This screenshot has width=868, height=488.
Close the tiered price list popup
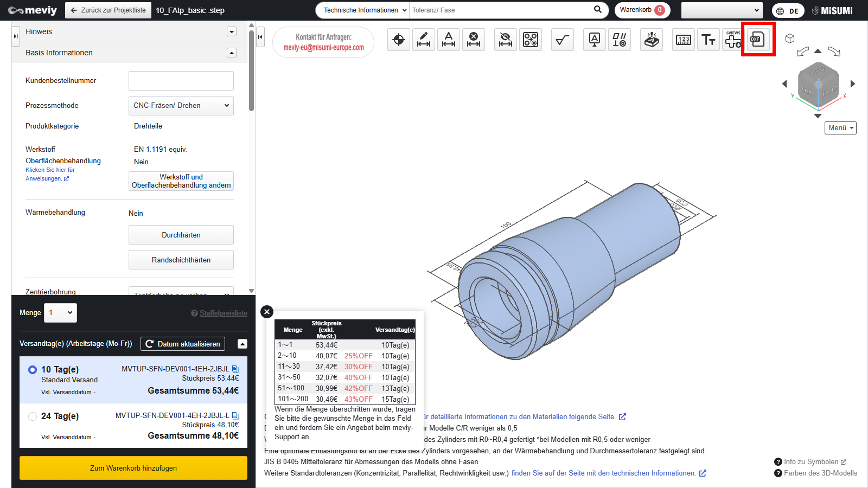tap(267, 312)
